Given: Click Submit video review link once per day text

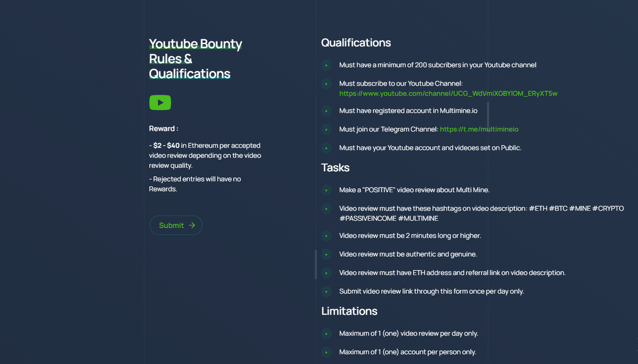Looking at the screenshot, I should (432, 291).
